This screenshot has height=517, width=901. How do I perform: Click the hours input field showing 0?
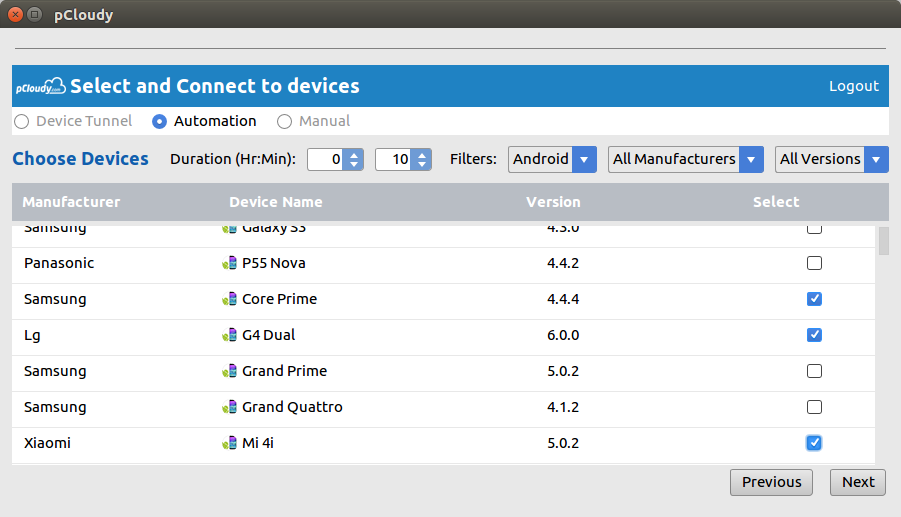click(325, 159)
